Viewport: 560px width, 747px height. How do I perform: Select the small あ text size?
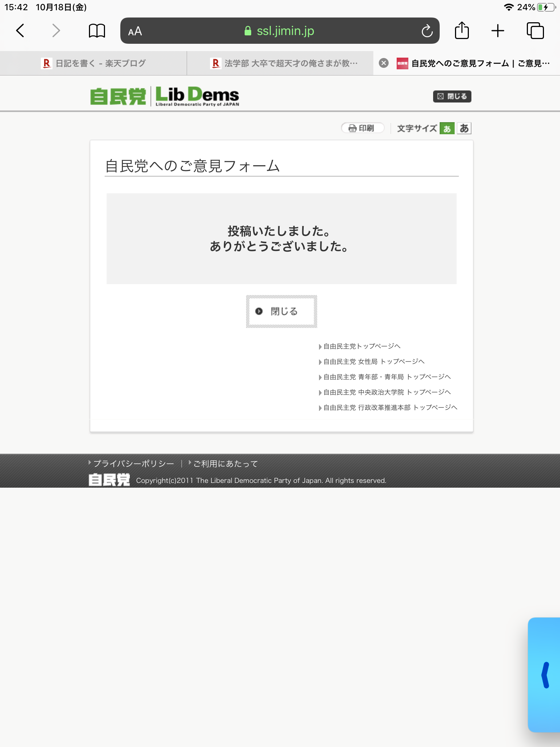447,128
